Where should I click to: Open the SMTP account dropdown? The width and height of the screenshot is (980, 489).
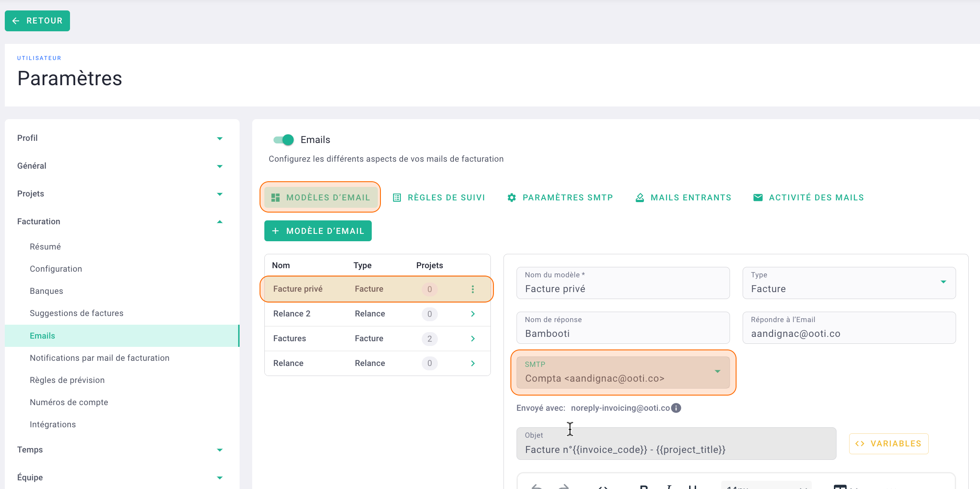point(623,373)
